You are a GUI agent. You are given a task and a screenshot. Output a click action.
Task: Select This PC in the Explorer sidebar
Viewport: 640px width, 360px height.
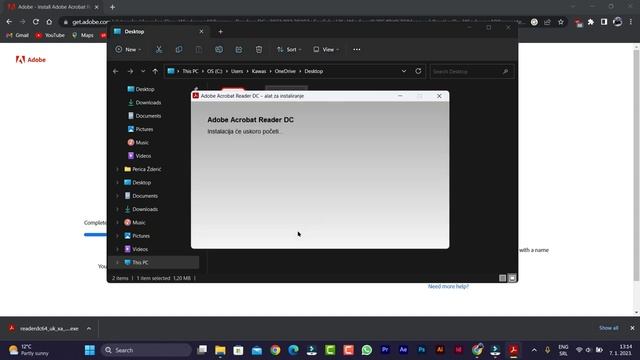(140, 262)
